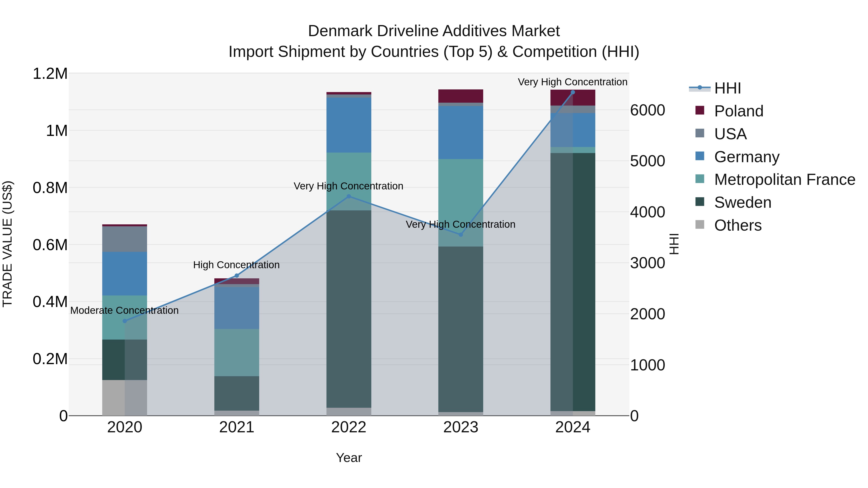Toggle the Sweden series in legend
The height and width of the screenshot is (488, 868).
tap(733, 202)
